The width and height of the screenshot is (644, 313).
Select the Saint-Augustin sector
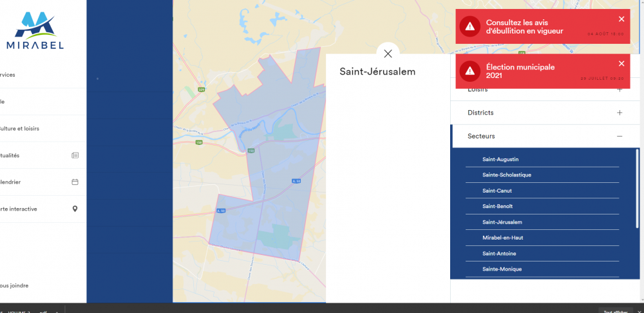(x=500, y=159)
